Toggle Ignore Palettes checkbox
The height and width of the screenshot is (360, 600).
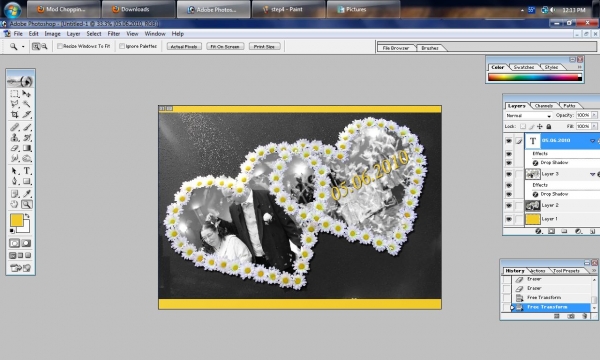[122, 46]
